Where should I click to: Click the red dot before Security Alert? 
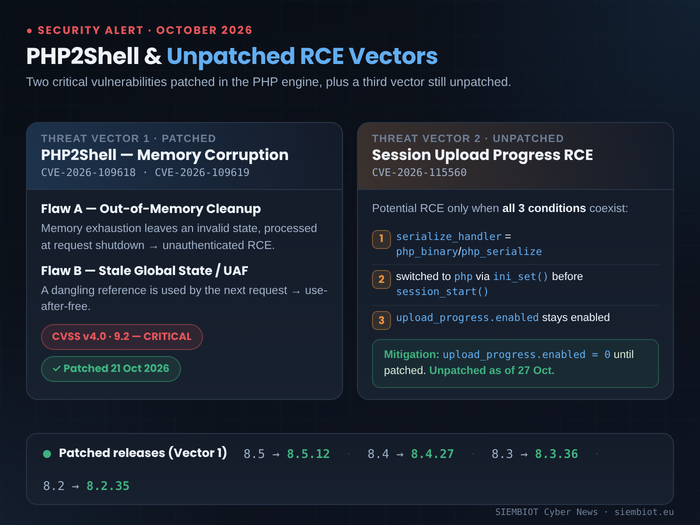point(29,31)
